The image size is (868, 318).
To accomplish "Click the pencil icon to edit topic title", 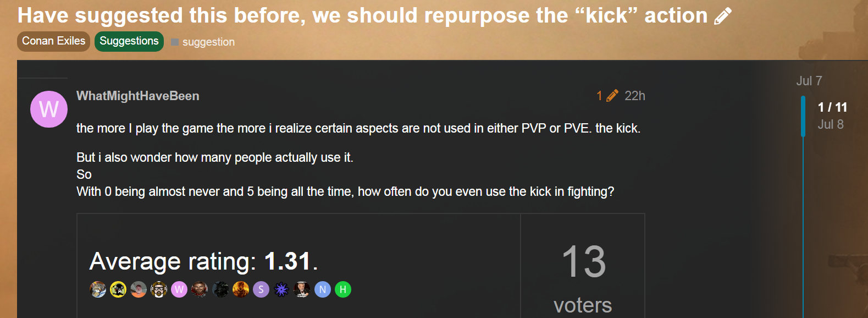I will [722, 17].
